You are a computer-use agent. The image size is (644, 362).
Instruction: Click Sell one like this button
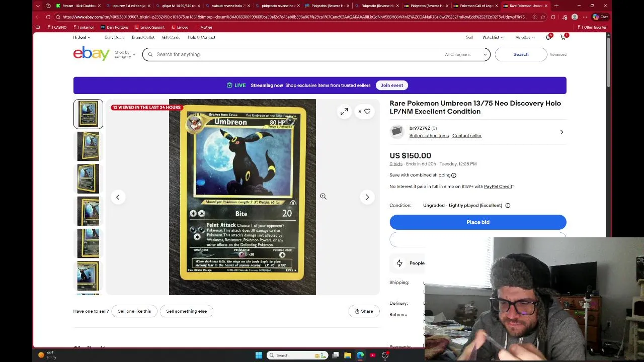[134, 311]
